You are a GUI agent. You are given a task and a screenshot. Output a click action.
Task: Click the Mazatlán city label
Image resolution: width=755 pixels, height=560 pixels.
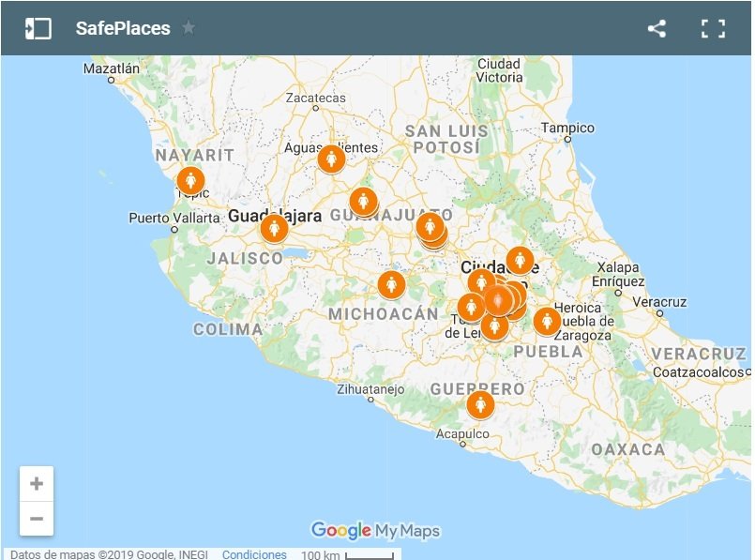(111, 68)
